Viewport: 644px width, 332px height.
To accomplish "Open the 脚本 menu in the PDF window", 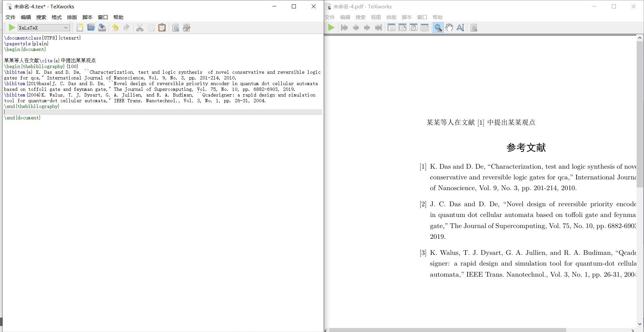I will [x=407, y=17].
